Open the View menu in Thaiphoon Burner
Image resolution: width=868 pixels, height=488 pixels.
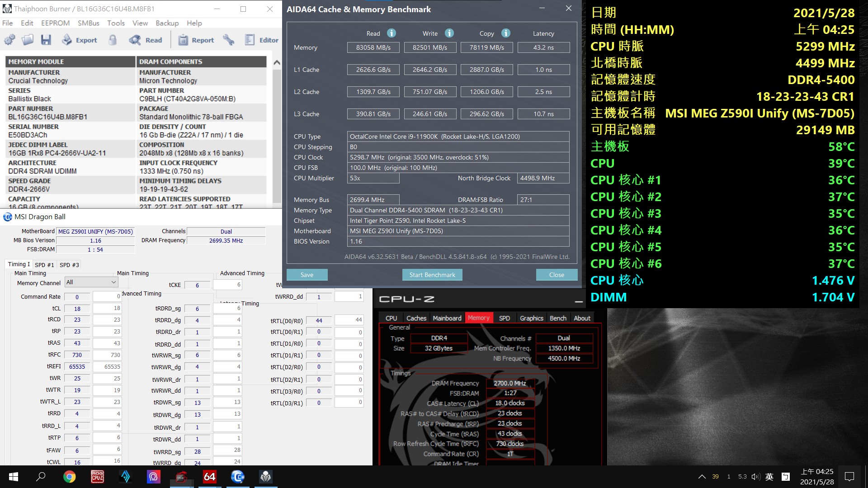click(140, 23)
